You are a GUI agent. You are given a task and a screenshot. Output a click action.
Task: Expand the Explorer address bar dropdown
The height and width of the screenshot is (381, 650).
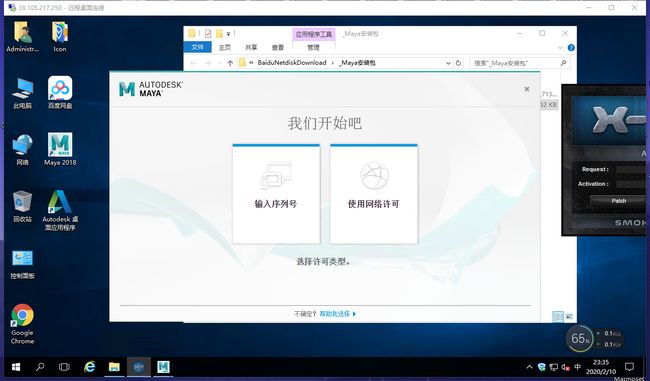point(448,63)
